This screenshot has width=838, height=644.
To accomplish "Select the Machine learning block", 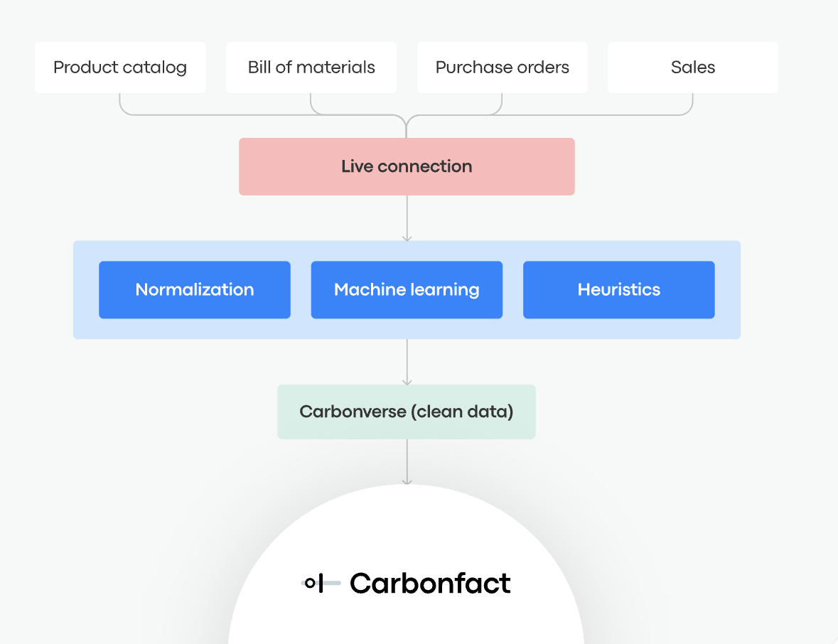I will 407,290.
